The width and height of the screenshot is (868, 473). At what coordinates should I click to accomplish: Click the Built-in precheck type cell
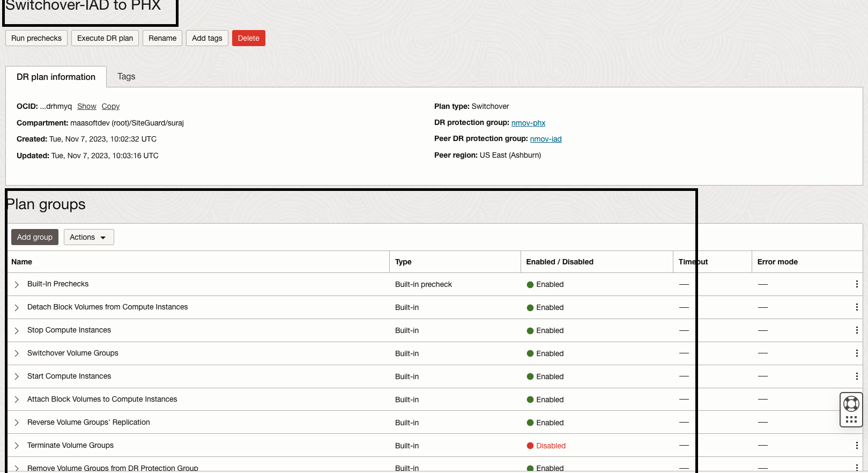coord(424,285)
